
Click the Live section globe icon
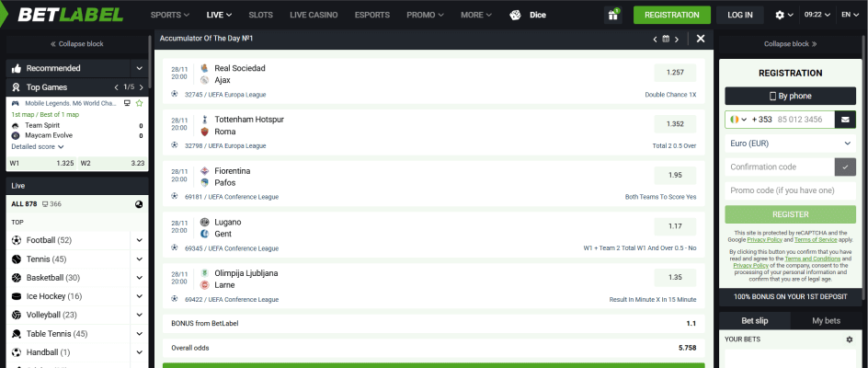139,204
